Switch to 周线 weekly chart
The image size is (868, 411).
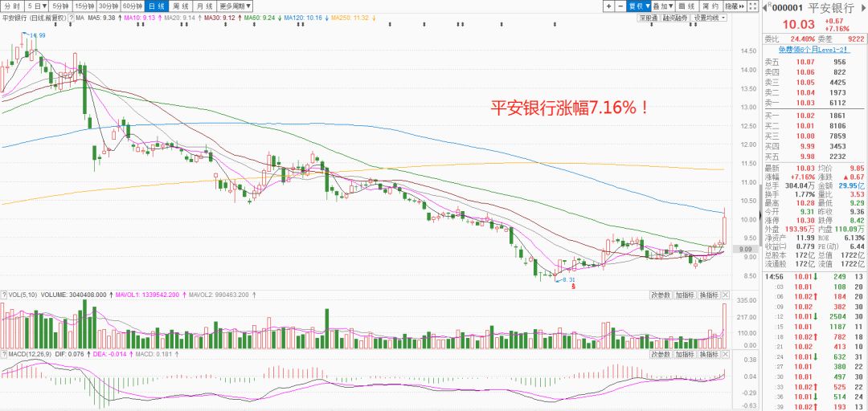[x=181, y=6]
